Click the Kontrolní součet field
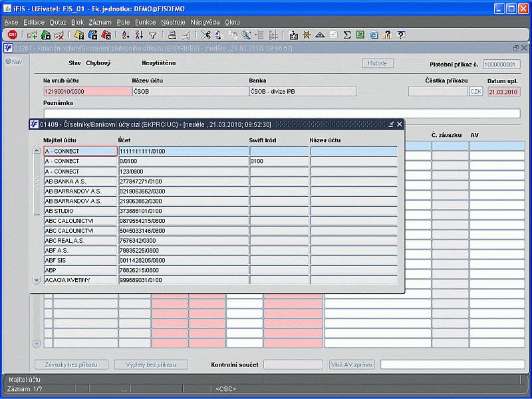 293,364
